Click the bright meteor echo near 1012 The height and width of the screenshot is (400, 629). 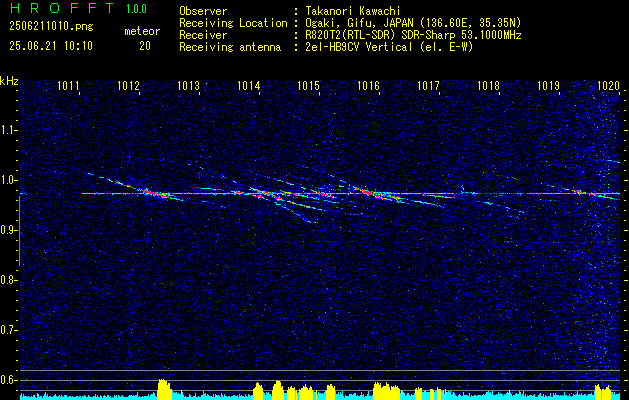pyautogui.click(x=154, y=193)
